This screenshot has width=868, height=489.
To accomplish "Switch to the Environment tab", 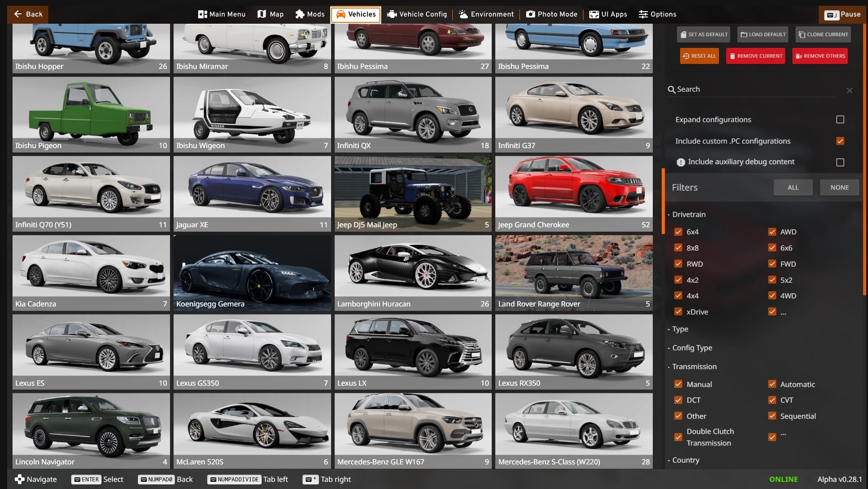I will point(486,14).
